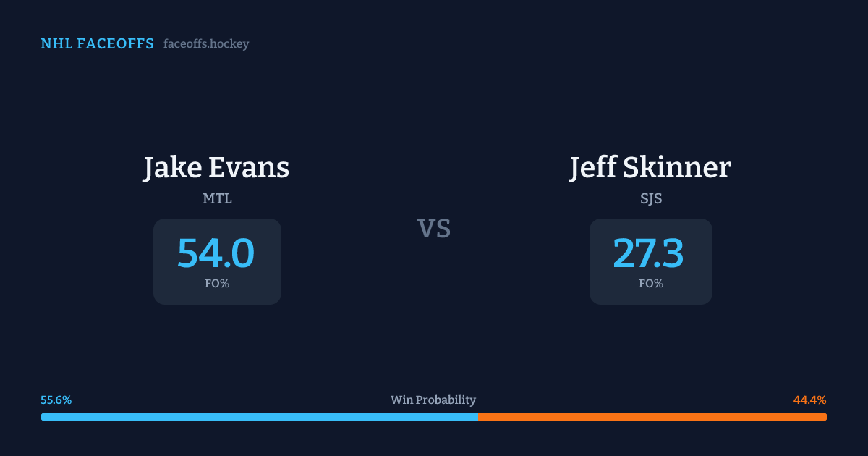Select the Jake Evans player name
Screen dimensions: 868x456
tap(216, 167)
